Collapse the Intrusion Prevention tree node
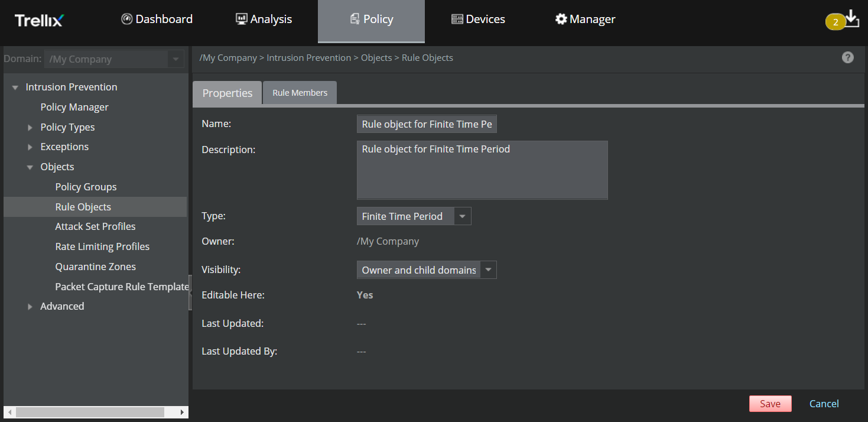This screenshot has height=422, width=868. pyautogui.click(x=15, y=87)
